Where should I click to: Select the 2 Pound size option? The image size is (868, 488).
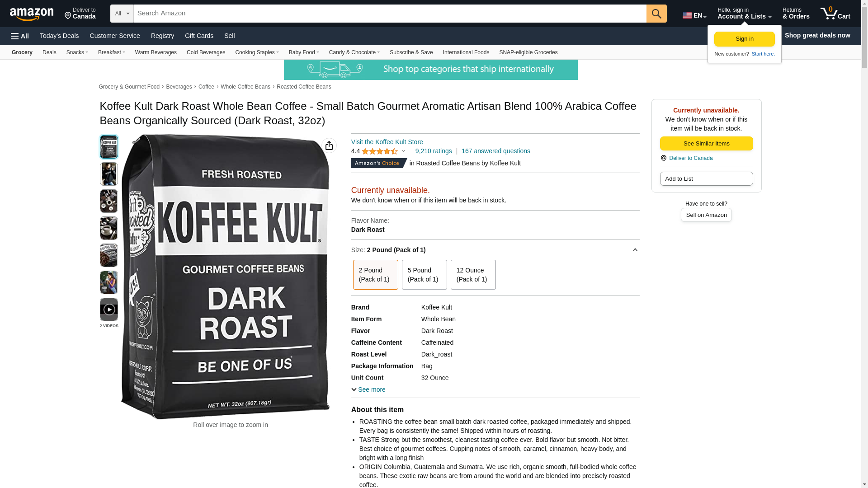tap(375, 275)
